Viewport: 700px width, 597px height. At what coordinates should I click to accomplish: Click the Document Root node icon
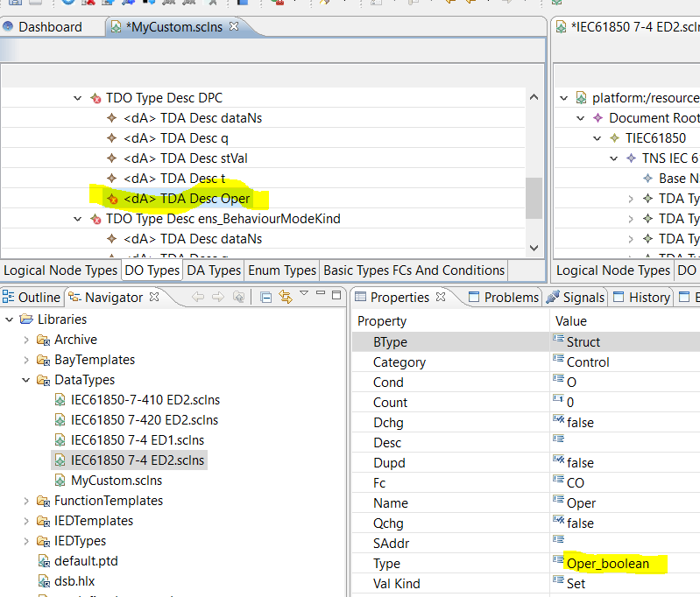[597, 118]
